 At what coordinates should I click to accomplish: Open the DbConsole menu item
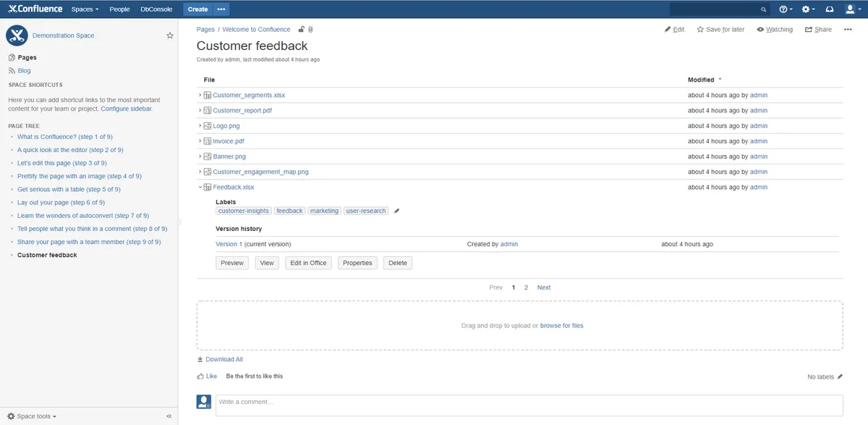pos(156,9)
